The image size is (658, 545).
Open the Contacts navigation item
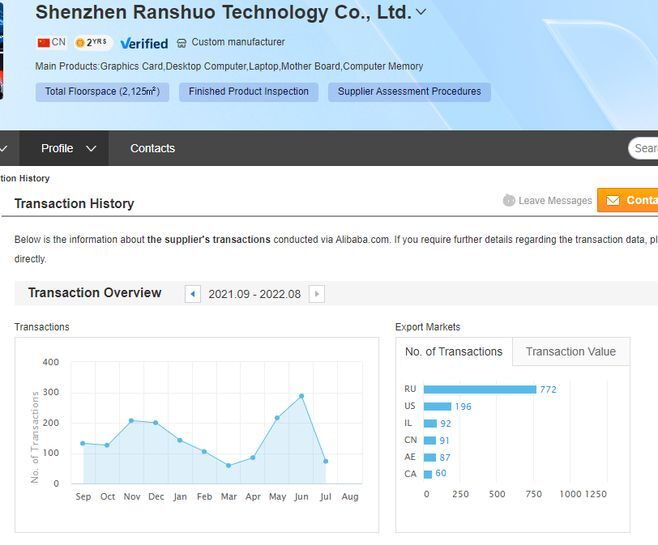[x=152, y=148]
